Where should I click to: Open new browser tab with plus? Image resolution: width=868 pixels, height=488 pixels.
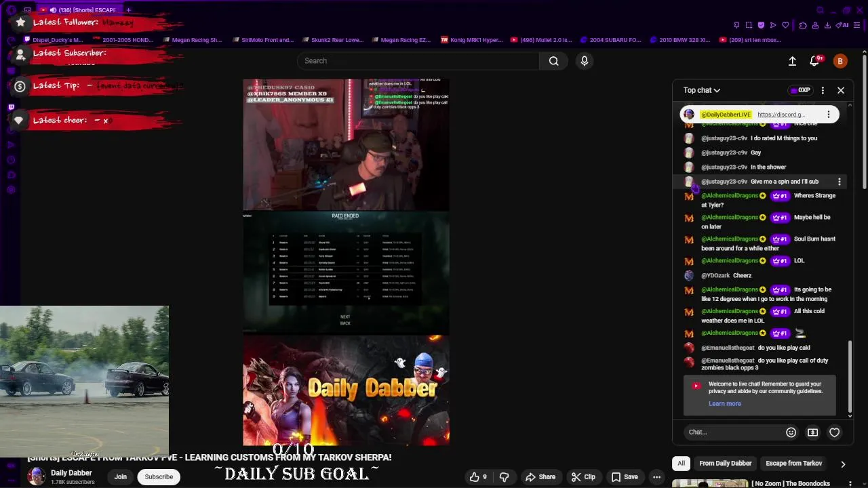tap(128, 10)
